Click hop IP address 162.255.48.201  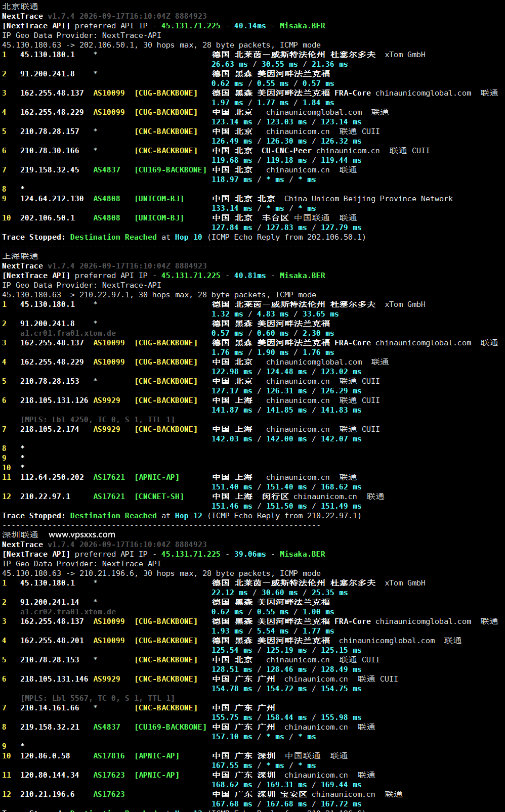(52, 641)
